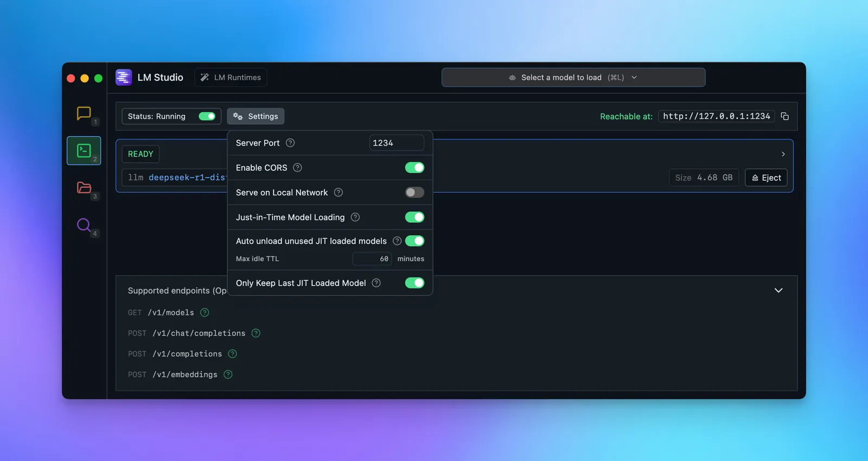Open the Select a model to load dropdown
The width and height of the screenshot is (868, 461).
point(573,78)
